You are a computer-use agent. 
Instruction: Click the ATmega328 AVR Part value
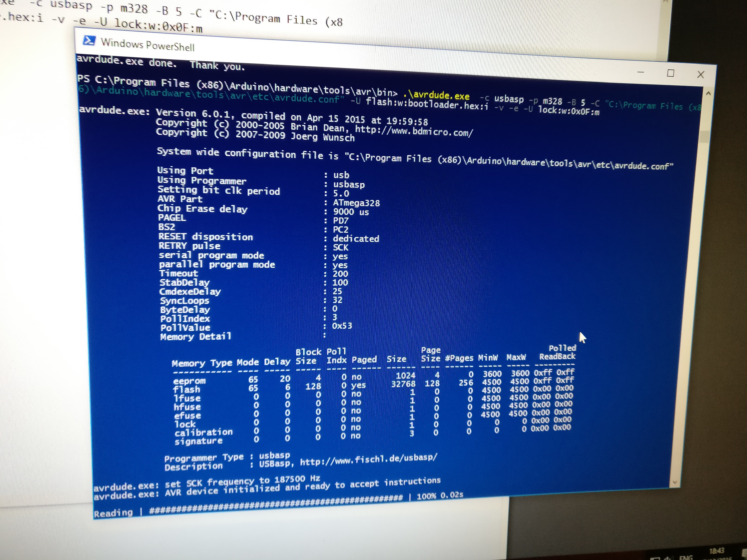pos(356,203)
